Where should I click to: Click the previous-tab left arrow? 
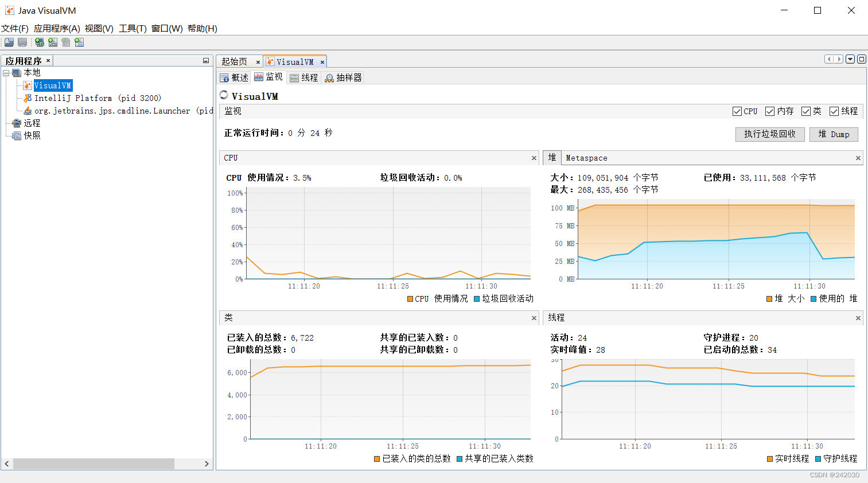pyautogui.click(x=829, y=59)
